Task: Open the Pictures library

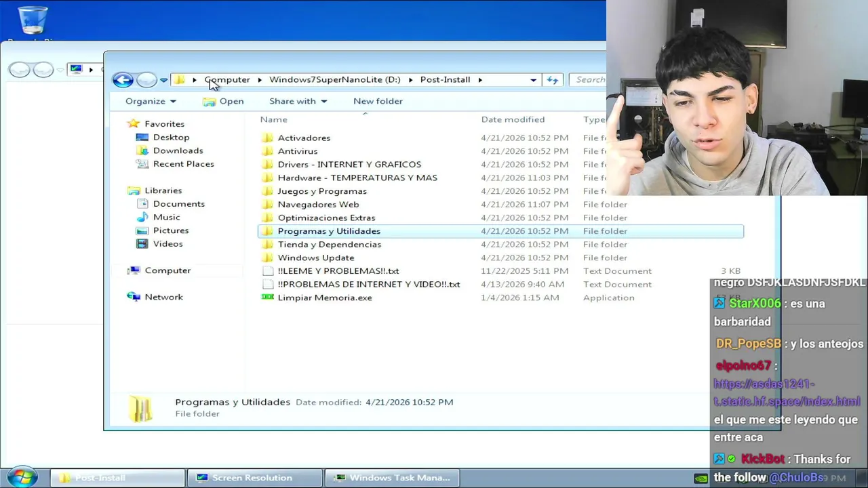Action: pyautogui.click(x=171, y=230)
